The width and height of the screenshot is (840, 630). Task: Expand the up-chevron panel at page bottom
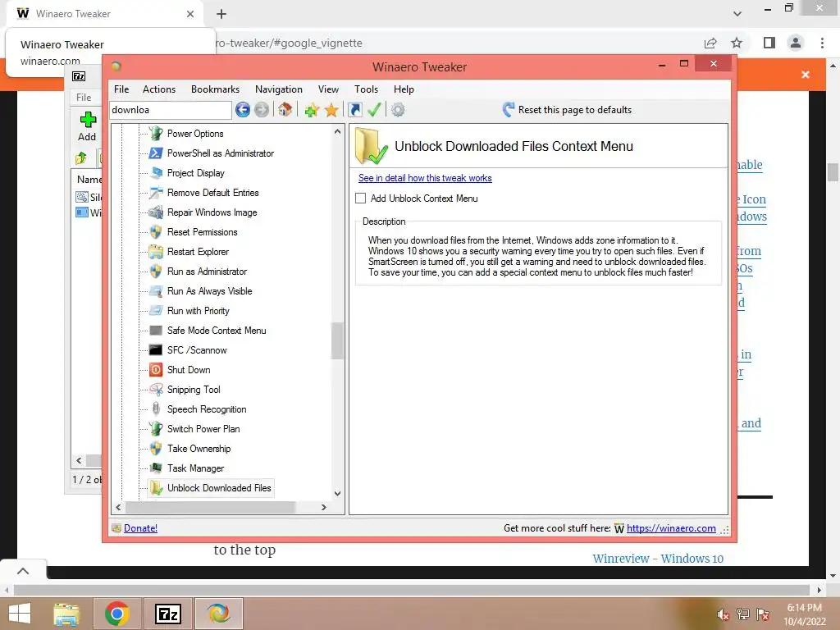click(23, 571)
